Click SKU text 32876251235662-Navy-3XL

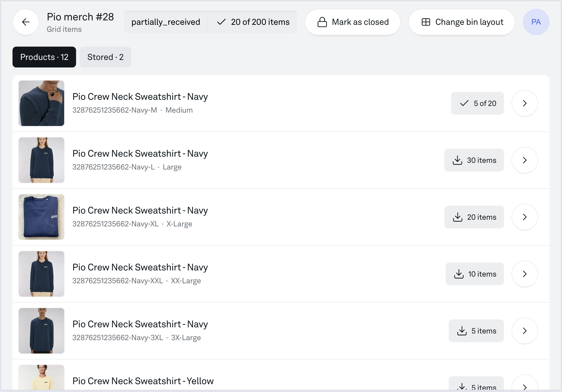[118, 338]
